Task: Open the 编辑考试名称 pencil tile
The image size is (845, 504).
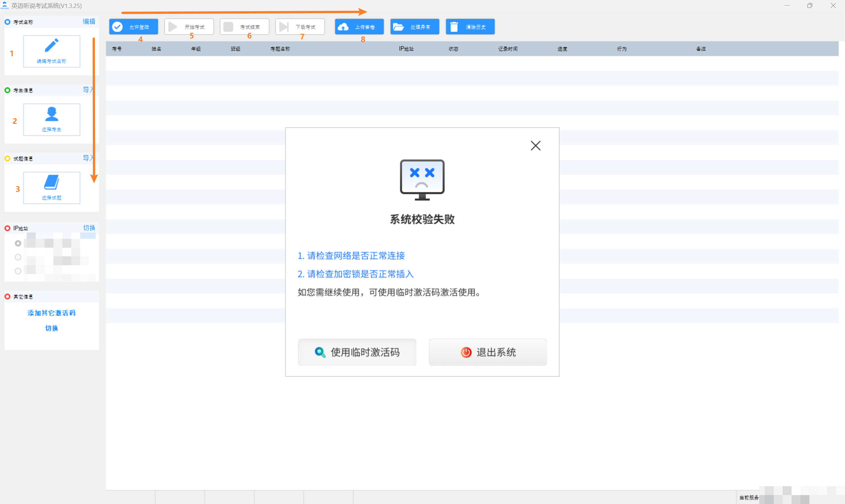Action: pyautogui.click(x=51, y=51)
